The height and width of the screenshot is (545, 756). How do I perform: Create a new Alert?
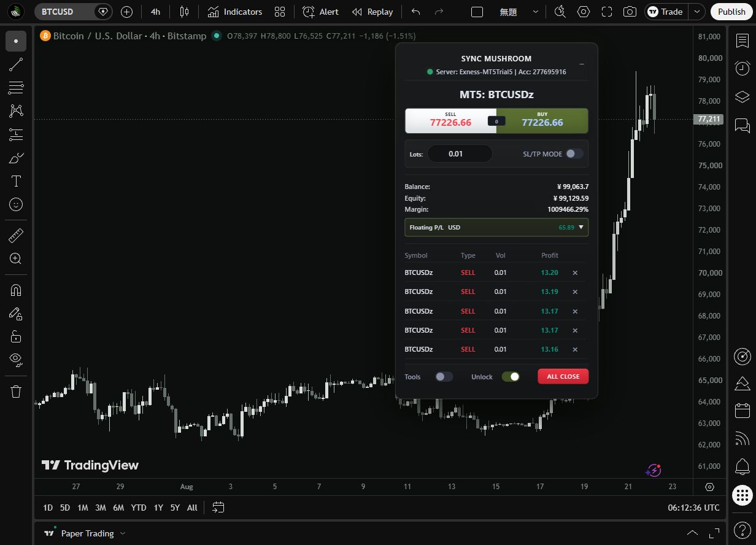[320, 12]
